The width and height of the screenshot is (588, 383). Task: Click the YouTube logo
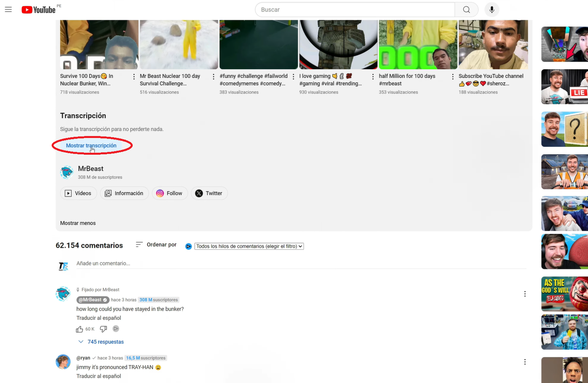click(x=38, y=9)
